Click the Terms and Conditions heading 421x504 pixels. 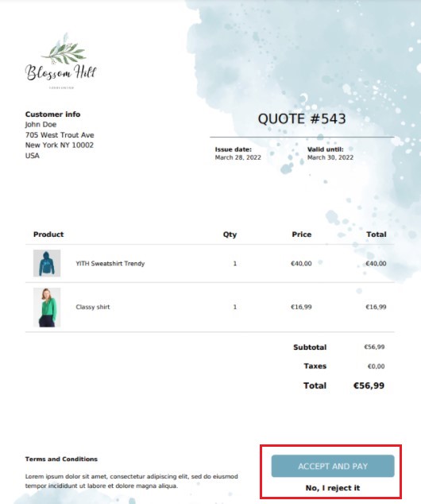(61, 459)
